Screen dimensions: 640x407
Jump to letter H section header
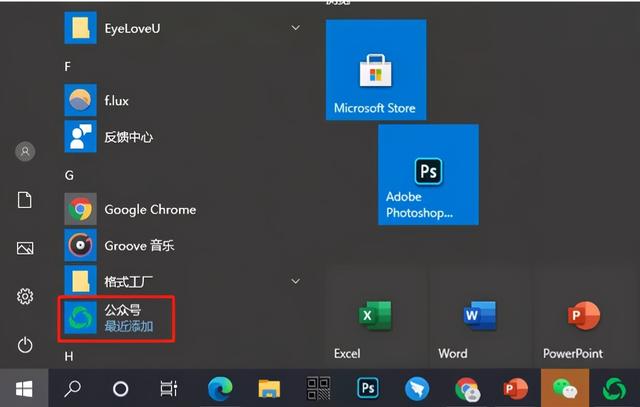pyautogui.click(x=69, y=356)
